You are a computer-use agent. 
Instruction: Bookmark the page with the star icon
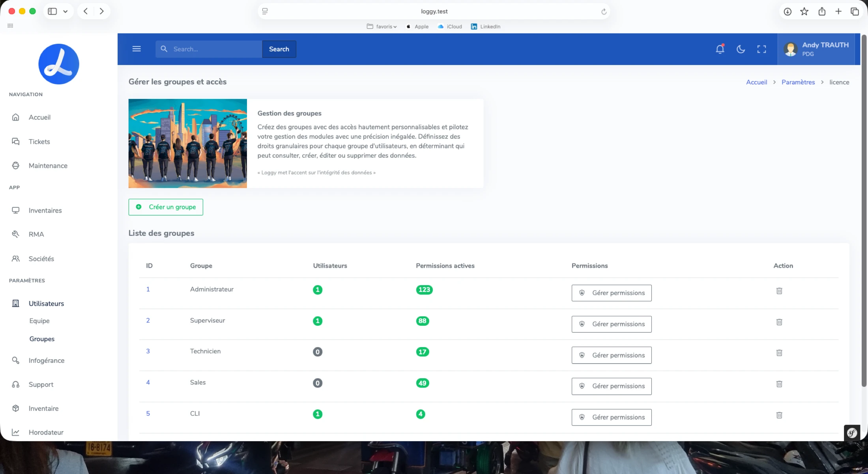point(804,11)
